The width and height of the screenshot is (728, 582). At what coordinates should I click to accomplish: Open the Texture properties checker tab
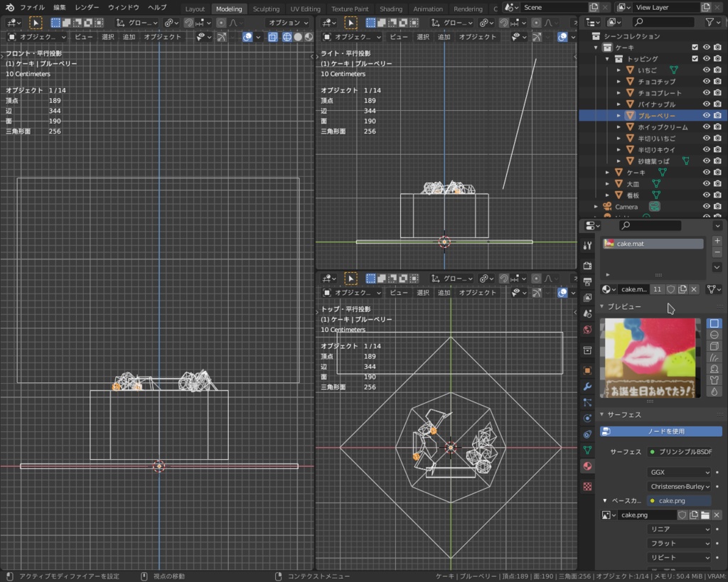[x=587, y=487]
